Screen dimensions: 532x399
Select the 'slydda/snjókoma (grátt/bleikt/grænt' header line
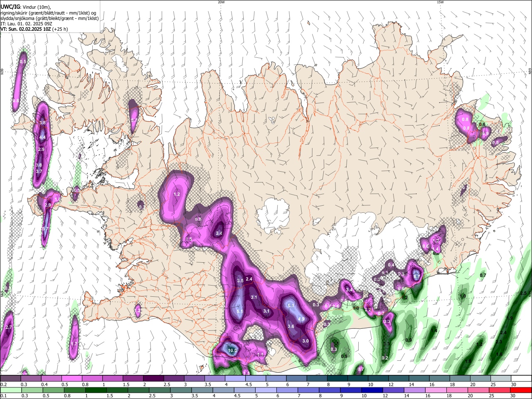(x=49, y=18)
